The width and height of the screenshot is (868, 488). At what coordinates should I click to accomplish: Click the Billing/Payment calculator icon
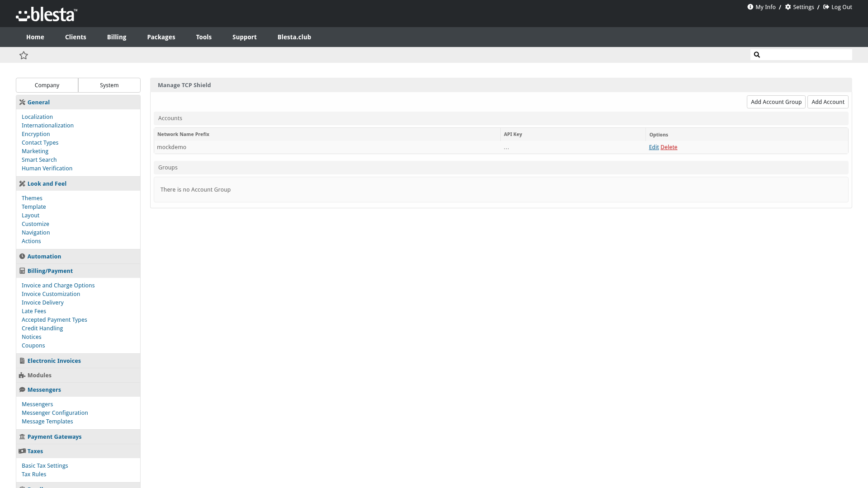22,271
